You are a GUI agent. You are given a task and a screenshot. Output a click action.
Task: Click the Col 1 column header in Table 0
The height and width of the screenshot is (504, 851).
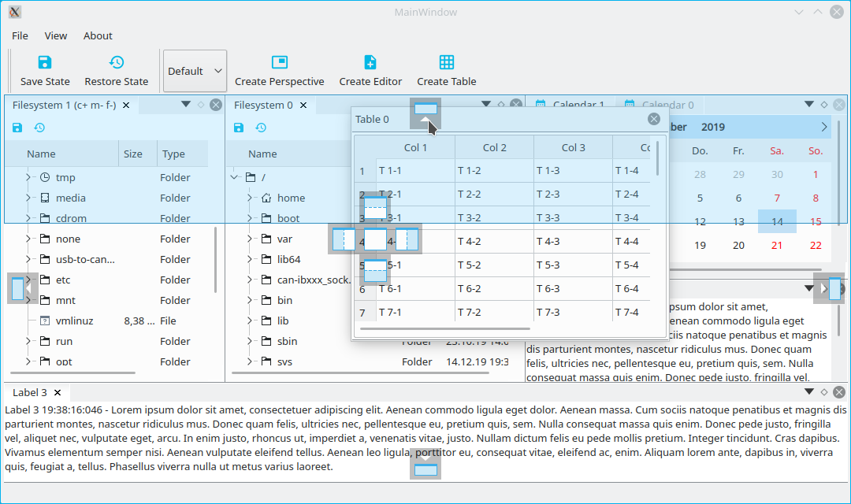pos(415,146)
